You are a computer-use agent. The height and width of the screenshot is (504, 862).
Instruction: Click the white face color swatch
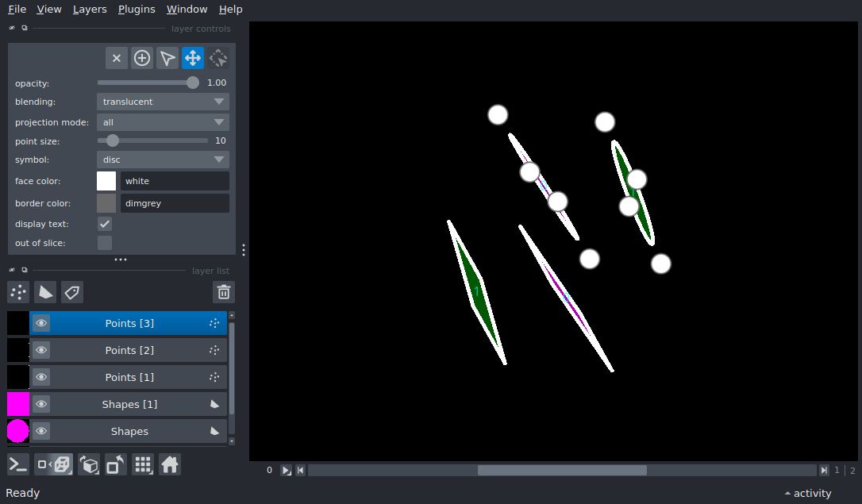106,181
